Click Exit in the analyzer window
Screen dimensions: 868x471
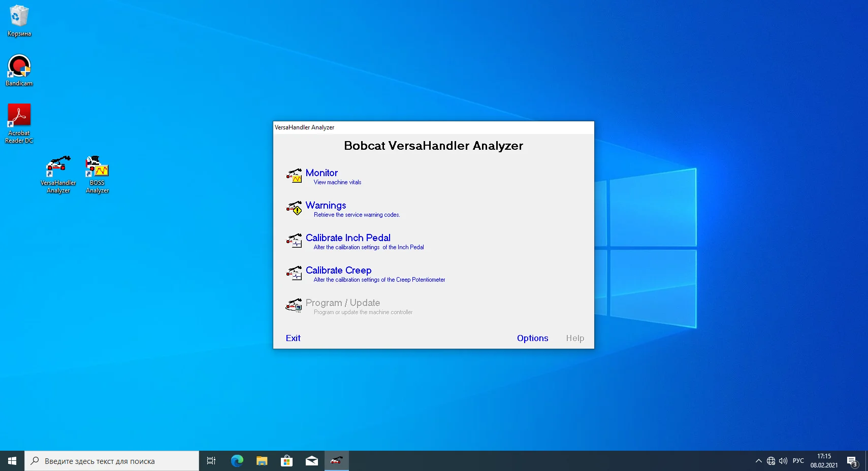coord(293,338)
